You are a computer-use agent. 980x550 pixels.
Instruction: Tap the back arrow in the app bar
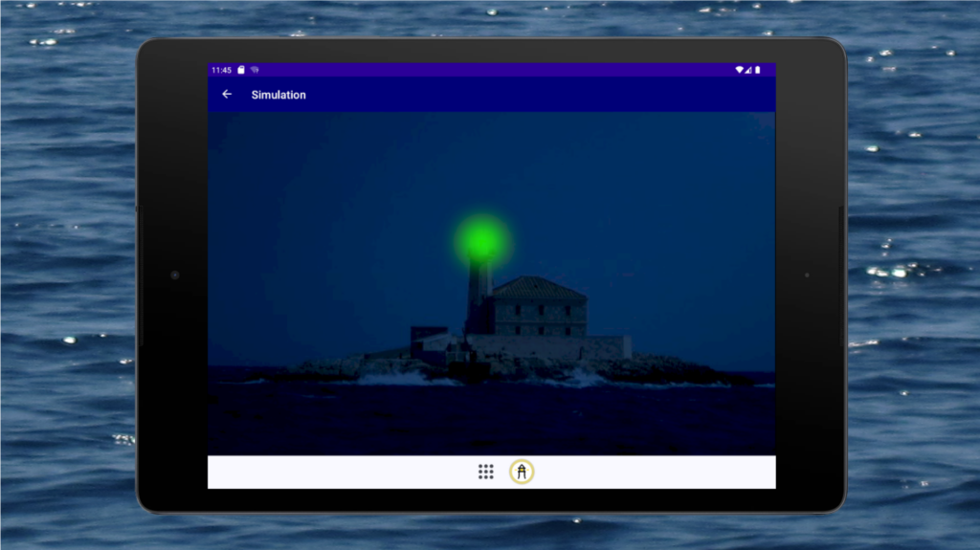pyautogui.click(x=227, y=95)
